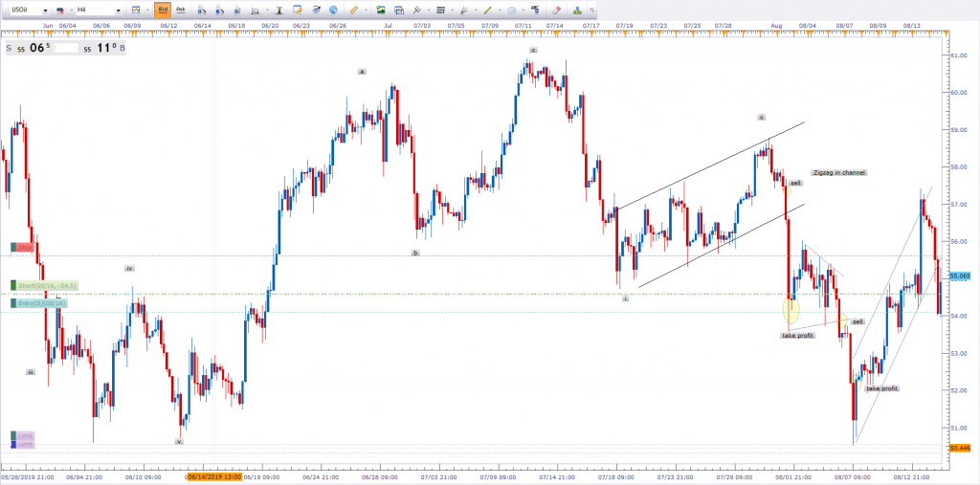Screen dimensions: 980x485
Task: Click the Entry(S)(08/16) order label
Action: (x=40, y=303)
